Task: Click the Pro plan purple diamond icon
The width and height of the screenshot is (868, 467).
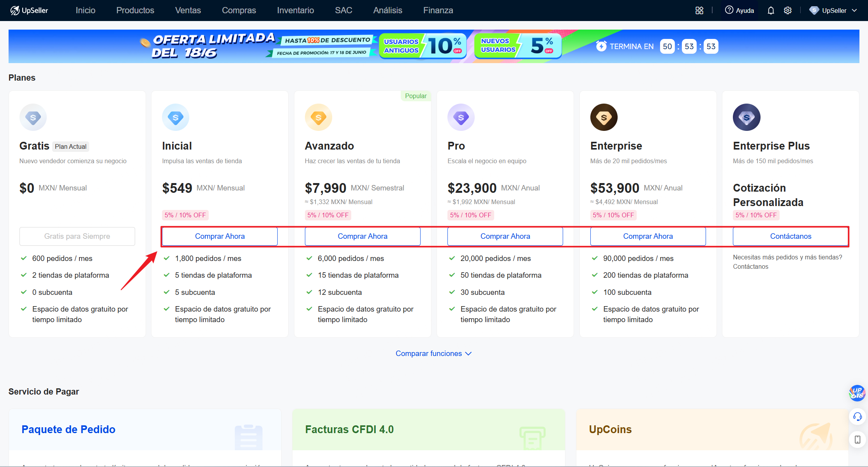Action: [x=461, y=117]
